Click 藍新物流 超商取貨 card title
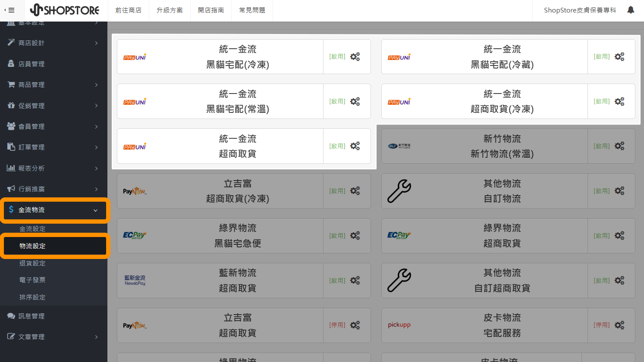The height and width of the screenshot is (362, 644). pos(238,281)
